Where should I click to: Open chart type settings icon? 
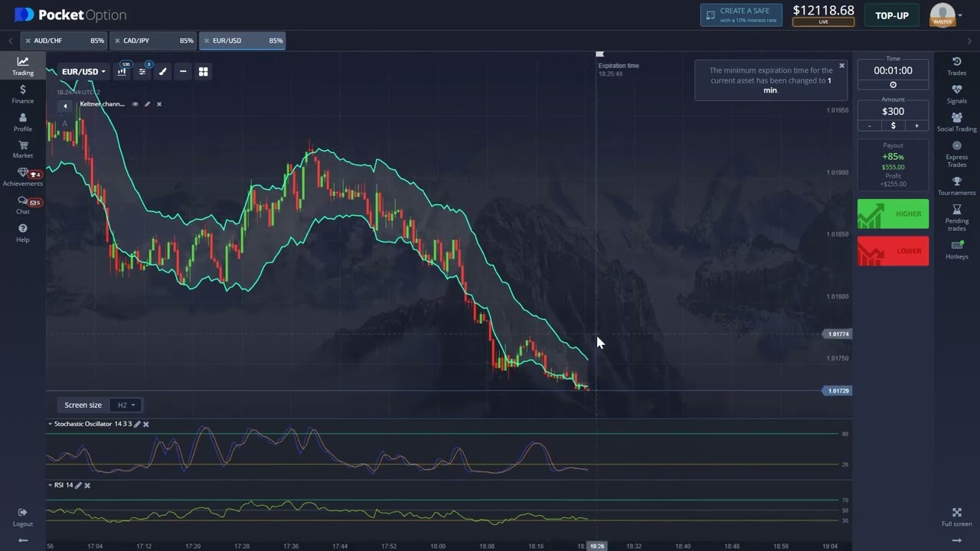tap(122, 71)
